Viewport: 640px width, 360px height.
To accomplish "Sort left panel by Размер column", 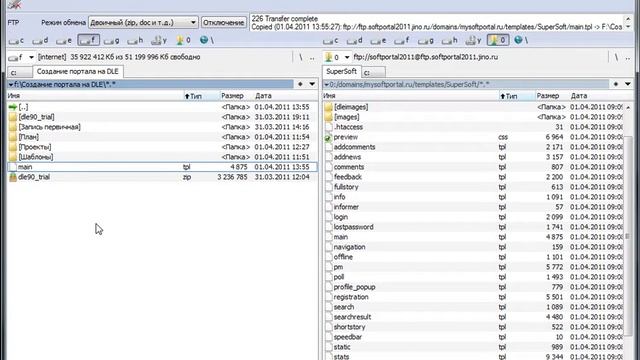I will click(x=236, y=96).
